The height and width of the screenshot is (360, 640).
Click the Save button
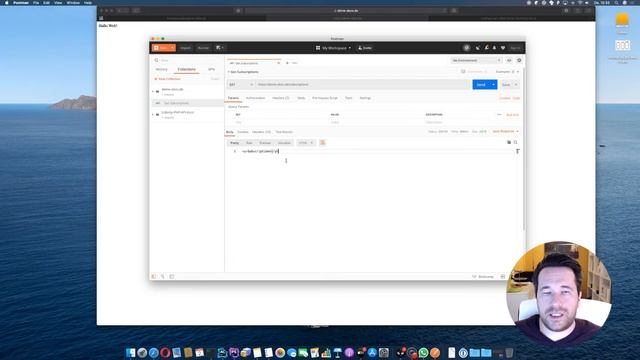point(506,84)
